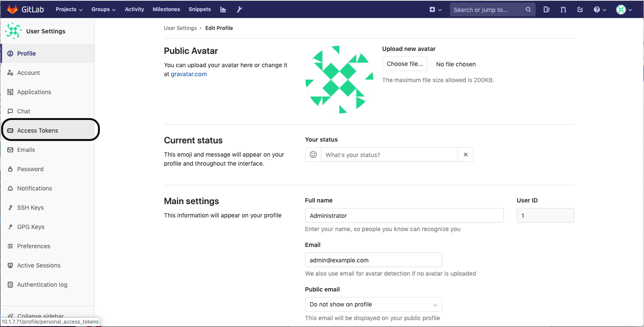Viewport: 644px width, 327px height.
Task: Open the Public email dropdown
Action: tap(373, 304)
